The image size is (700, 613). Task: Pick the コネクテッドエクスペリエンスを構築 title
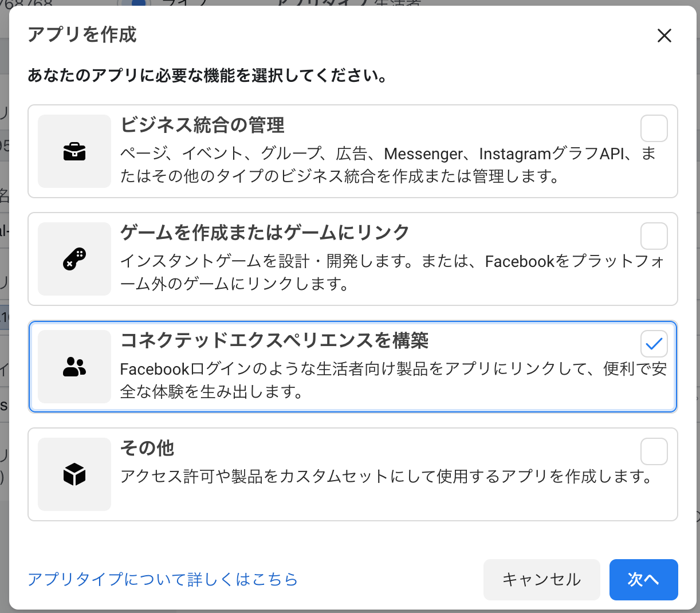pos(274,340)
